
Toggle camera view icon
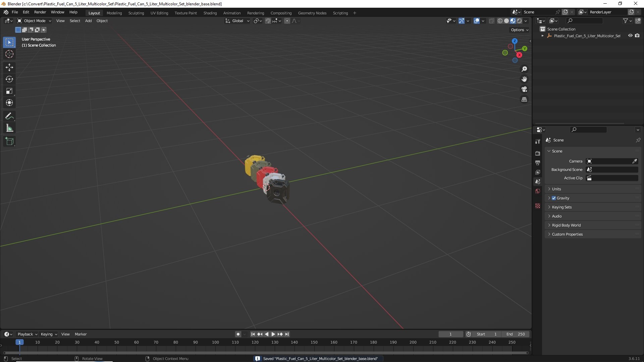[x=524, y=89]
